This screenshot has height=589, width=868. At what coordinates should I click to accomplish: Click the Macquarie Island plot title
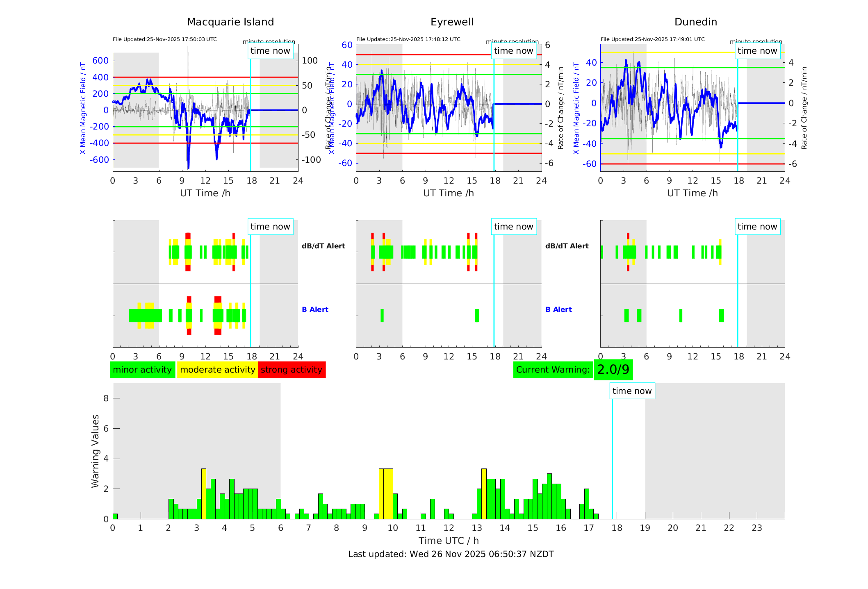tap(230, 22)
